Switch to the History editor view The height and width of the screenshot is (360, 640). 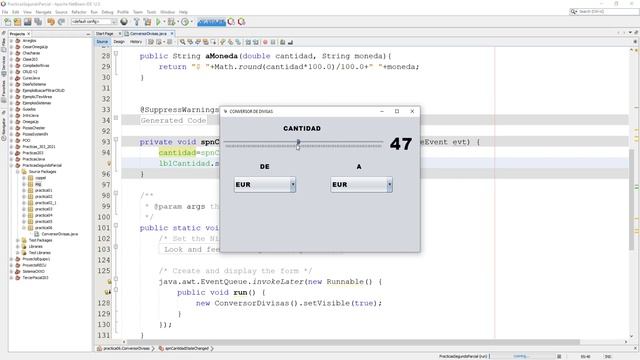[x=136, y=42]
